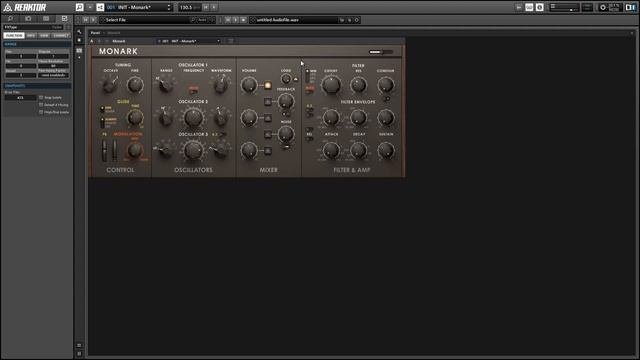Click the Monark header bar indicator icon
This screenshot has width=640, height=360.
381,52
